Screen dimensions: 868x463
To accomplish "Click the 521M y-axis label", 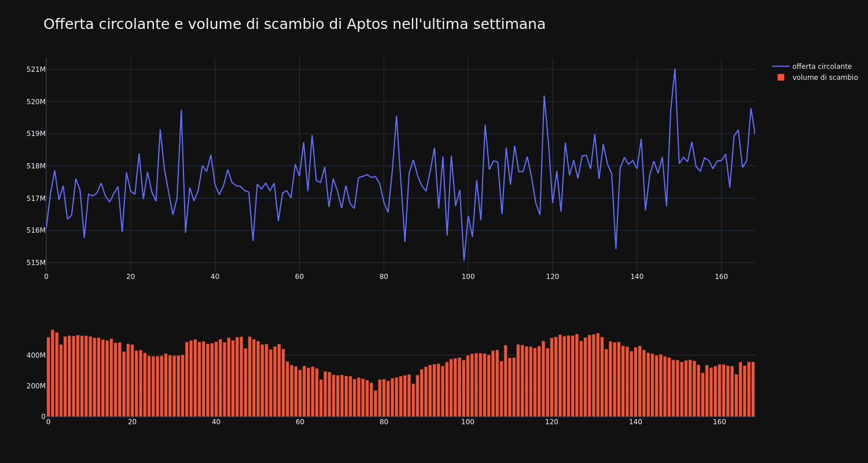I will pyautogui.click(x=36, y=69).
